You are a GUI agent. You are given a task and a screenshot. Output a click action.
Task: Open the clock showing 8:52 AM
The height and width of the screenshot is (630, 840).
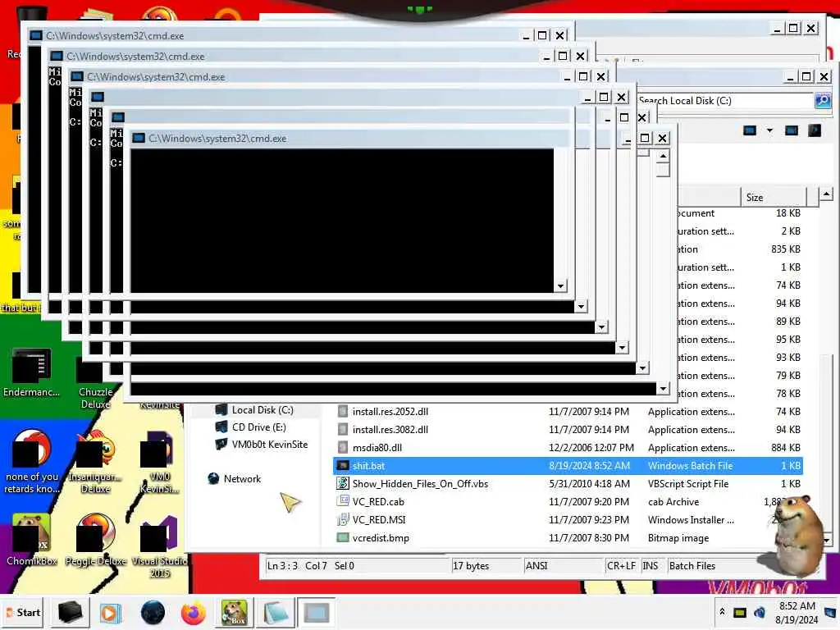(797, 612)
